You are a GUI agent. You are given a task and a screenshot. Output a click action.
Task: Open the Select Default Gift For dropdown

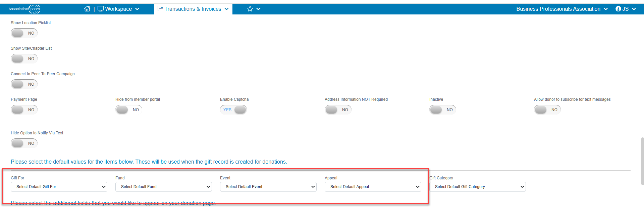click(59, 187)
